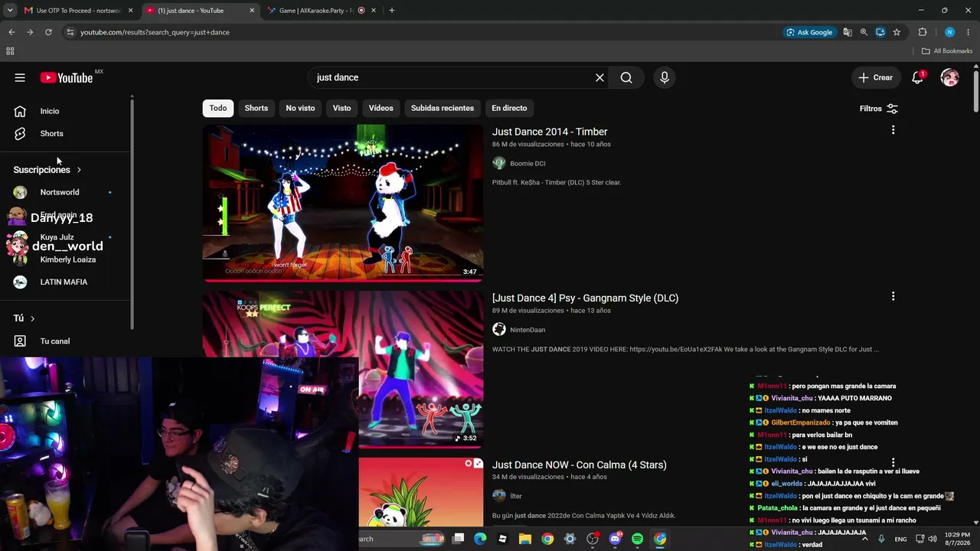
Task: Filter results by En directo
Action: click(x=509, y=108)
